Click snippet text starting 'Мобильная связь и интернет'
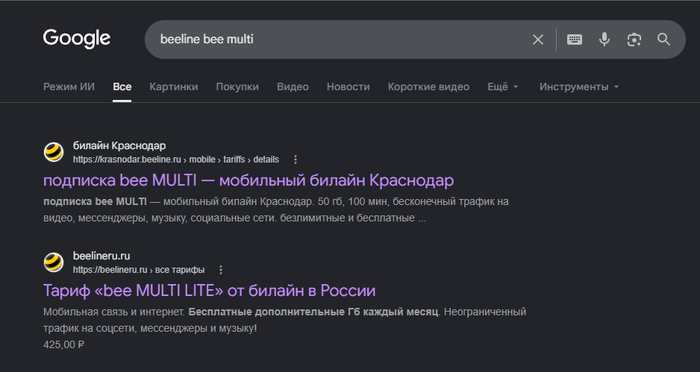This screenshot has height=372, width=700. coord(285,320)
